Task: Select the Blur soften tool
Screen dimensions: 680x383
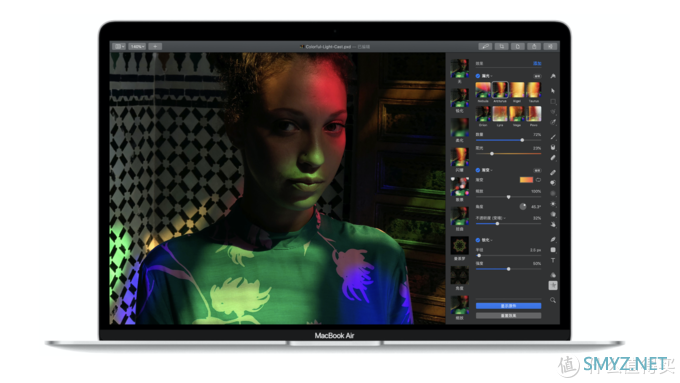Action: [x=553, y=193]
